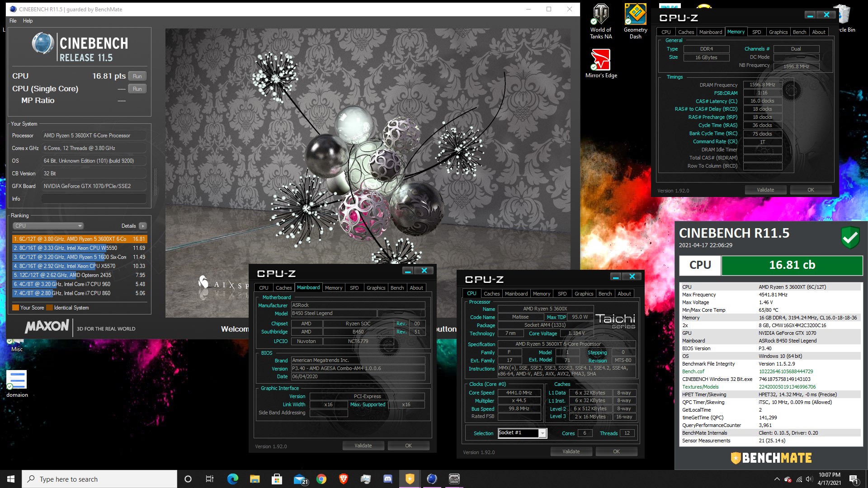Open World of Tanks NA desktop shortcut
The width and height of the screenshot is (868, 488).
coord(601,21)
